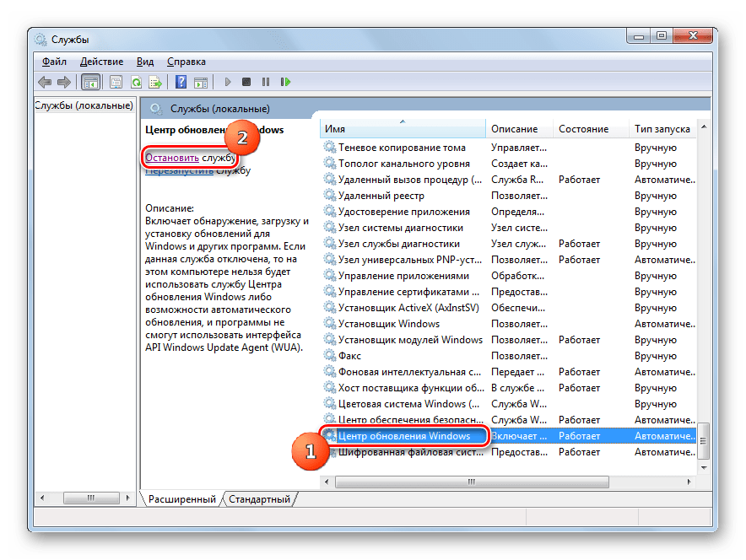The width and height of the screenshot is (746, 560).
Task: Toggle the show/hide console tree button
Action: coord(90,82)
